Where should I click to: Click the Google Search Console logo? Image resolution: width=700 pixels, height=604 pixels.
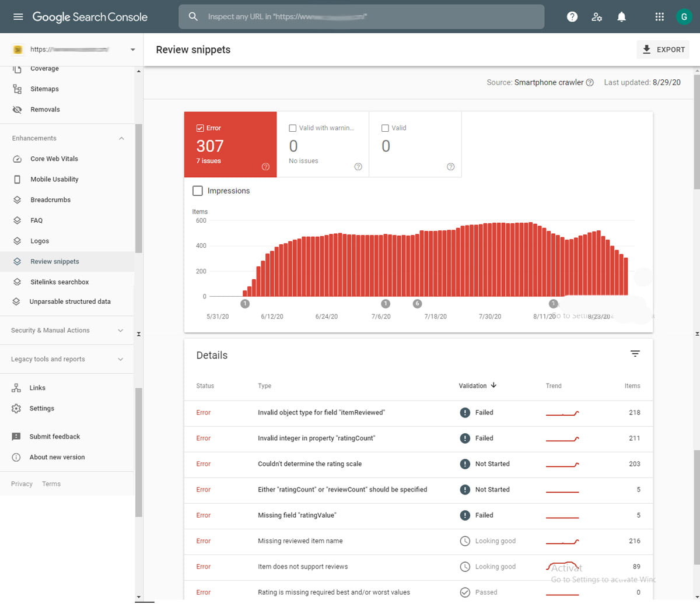pos(90,17)
